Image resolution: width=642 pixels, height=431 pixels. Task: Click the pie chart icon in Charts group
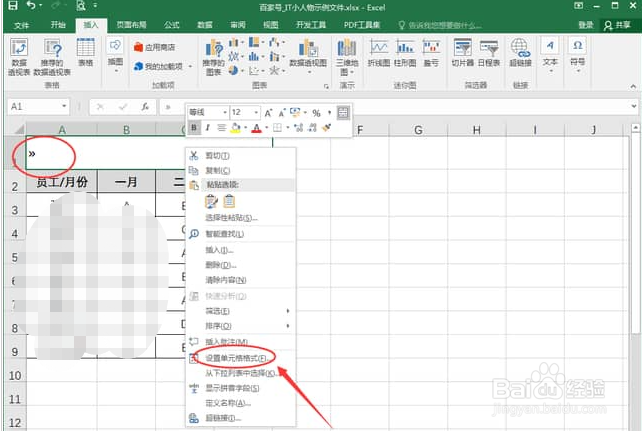tap(233, 71)
